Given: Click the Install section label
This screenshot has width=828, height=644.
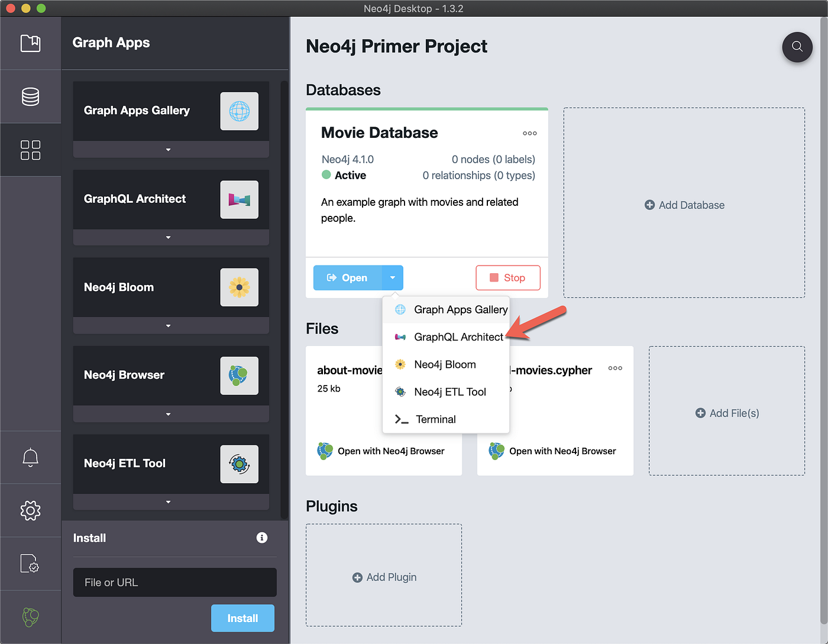Looking at the screenshot, I should pos(89,538).
